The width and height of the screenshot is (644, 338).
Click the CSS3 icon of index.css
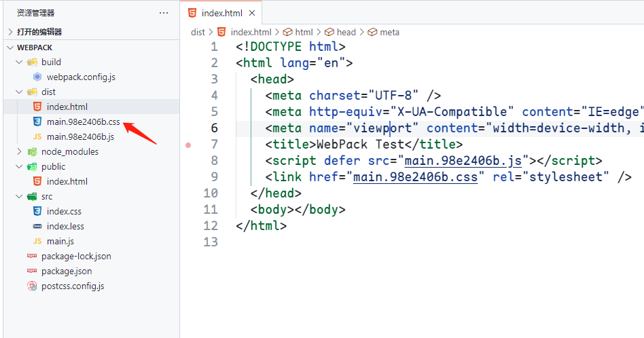[37, 211]
